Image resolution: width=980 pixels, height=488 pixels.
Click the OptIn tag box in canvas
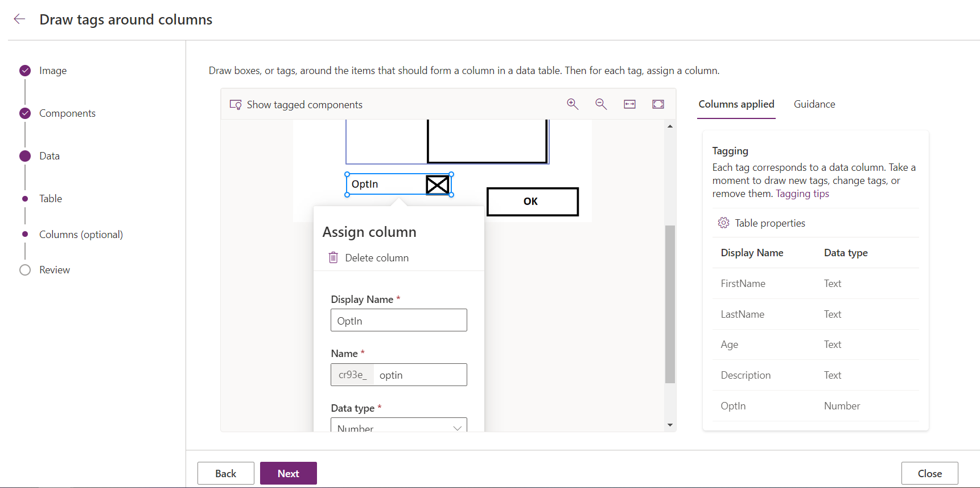399,184
